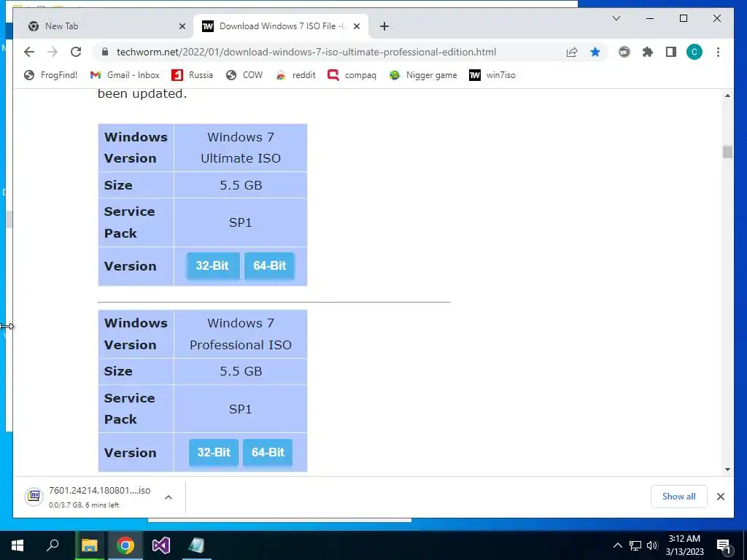Click the page scrollbar up arrow
Image resolution: width=747 pixels, height=560 pixels.
pyautogui.click(x=727, y=96)
